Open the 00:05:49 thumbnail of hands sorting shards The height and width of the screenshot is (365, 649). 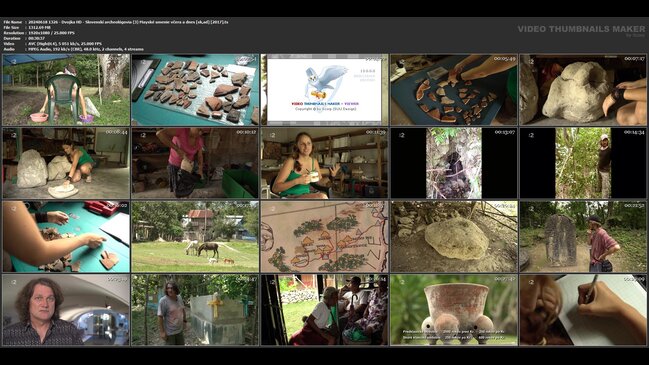click(454, 89)
